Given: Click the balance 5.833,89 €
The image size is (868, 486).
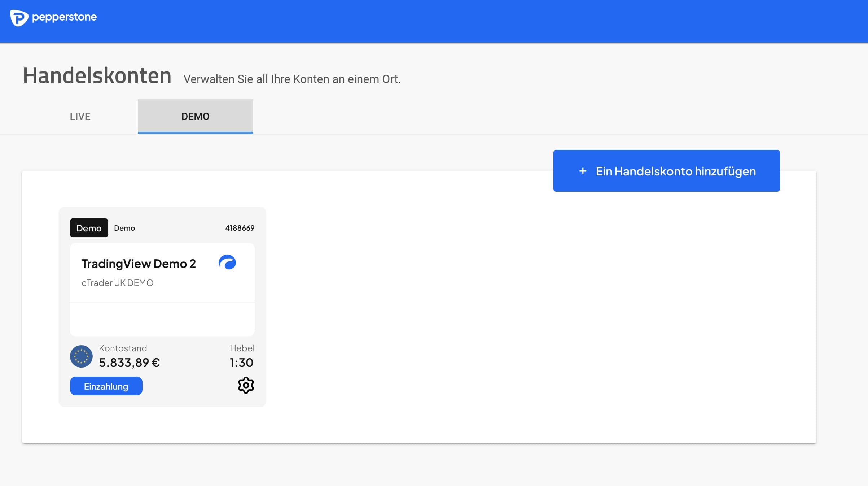Looking at the screenshot, I should 130,363.
